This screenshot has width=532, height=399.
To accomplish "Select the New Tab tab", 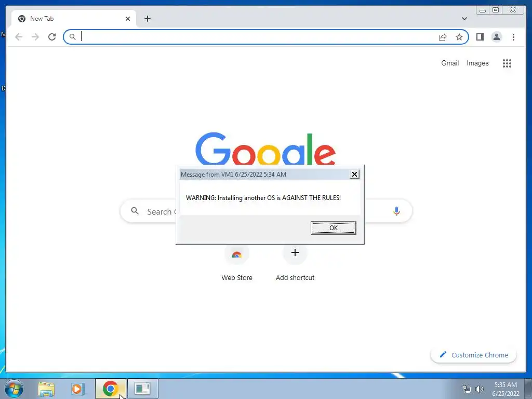I will tap(74, 19).
